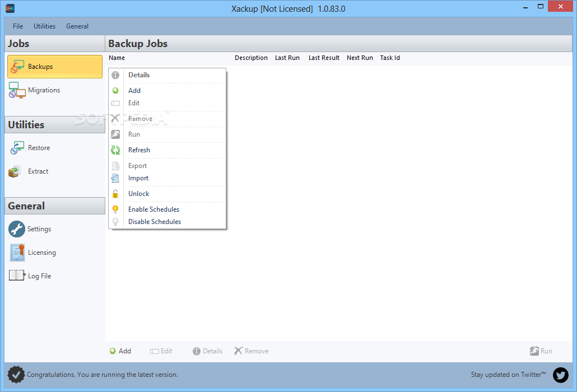Select Export in the context menu
Viewport: 577px width, 392px height.
tap(167, 166)
